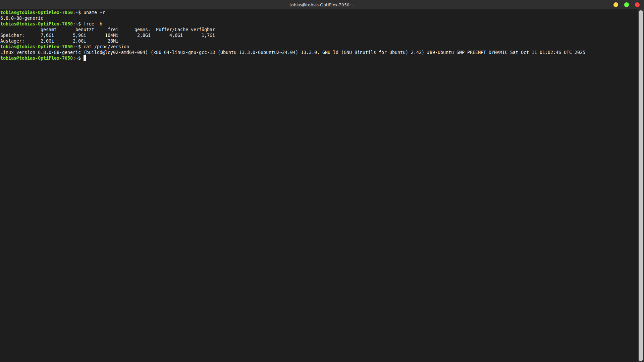Click the '6.8.0-88-generic' output line
This screenshot has height=362, width=644.
(22, 18)
